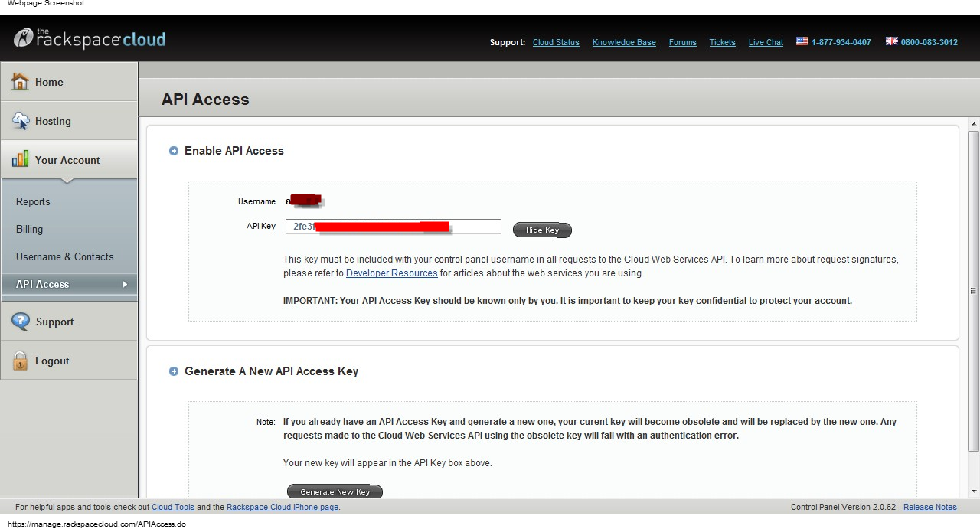The image size is (980, 529).
Task: Click the Generate A New API Access Key bullet icon
Action: tap(174, 371)
